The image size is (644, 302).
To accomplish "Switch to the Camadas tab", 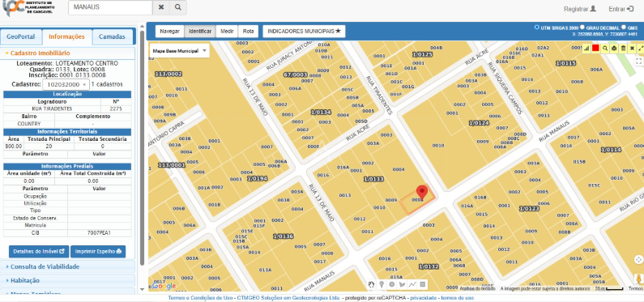I will [x=112, y=36].
